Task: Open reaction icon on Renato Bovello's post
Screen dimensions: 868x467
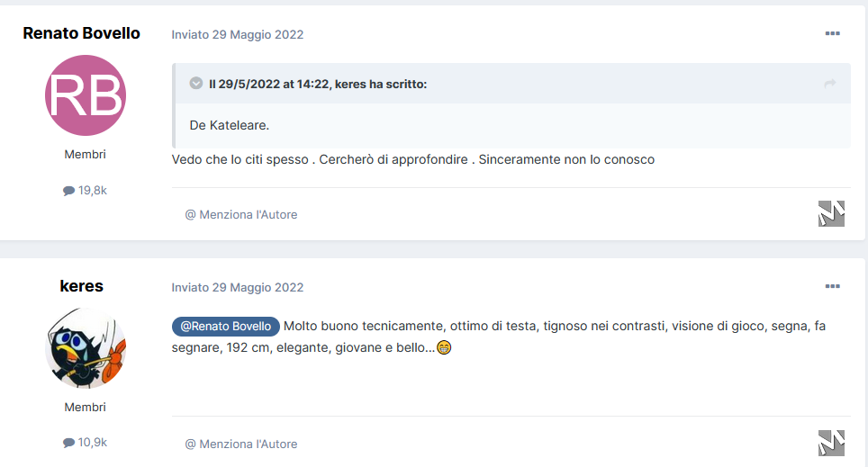Action: [831, 213]
